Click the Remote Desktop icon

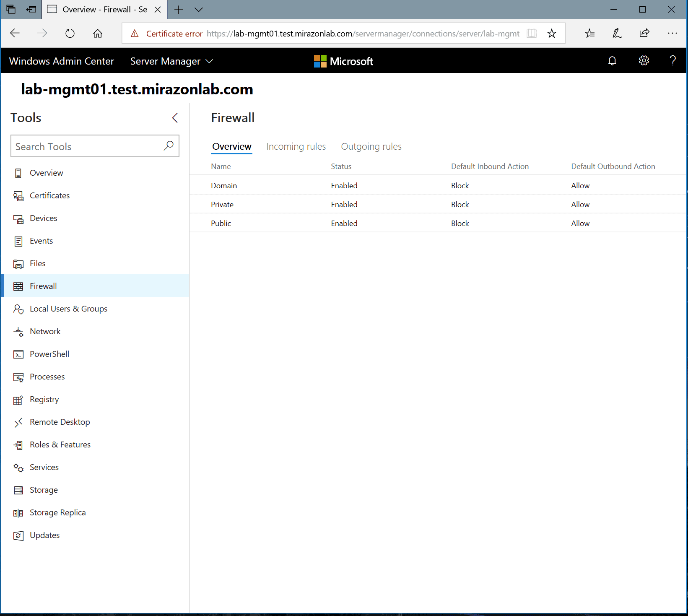pos(18,423)
